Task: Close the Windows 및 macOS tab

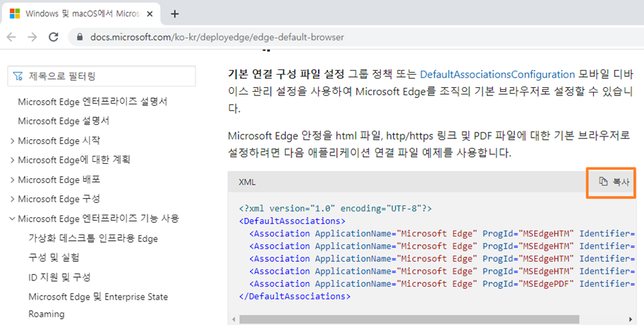Action: pos(150,14)
